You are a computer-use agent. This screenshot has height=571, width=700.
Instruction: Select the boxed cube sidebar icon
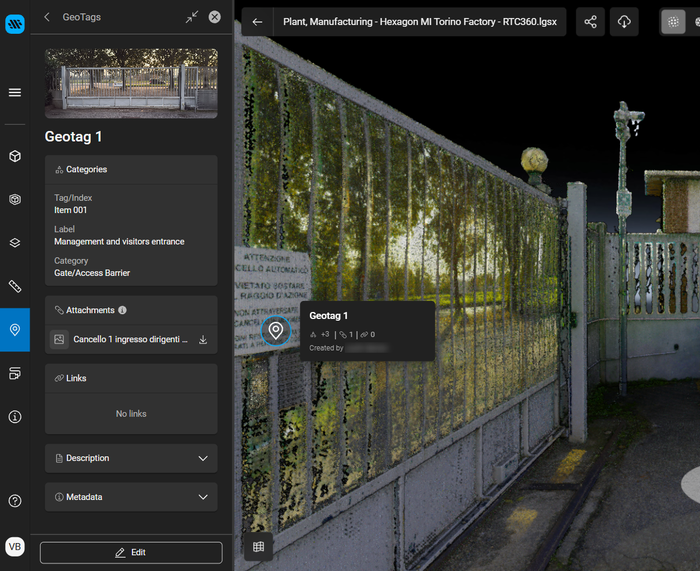[x=15, y=199]
